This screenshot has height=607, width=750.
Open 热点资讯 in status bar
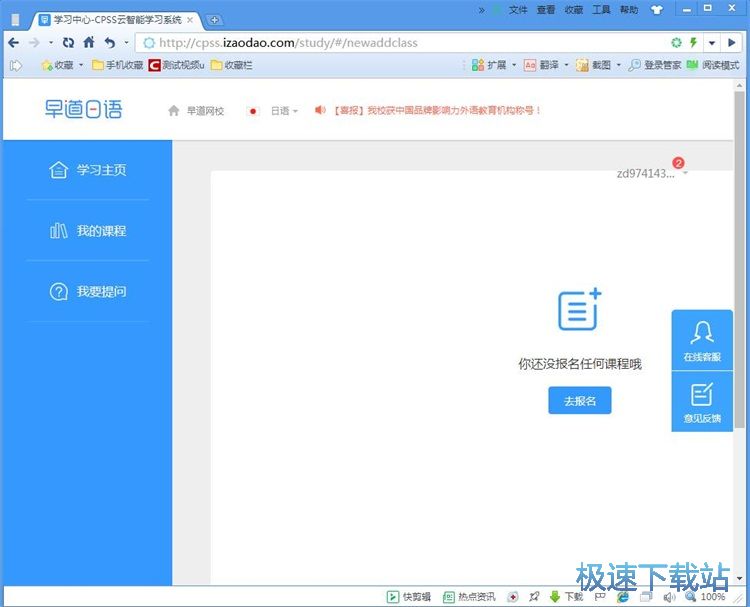[x=469, y=596]
